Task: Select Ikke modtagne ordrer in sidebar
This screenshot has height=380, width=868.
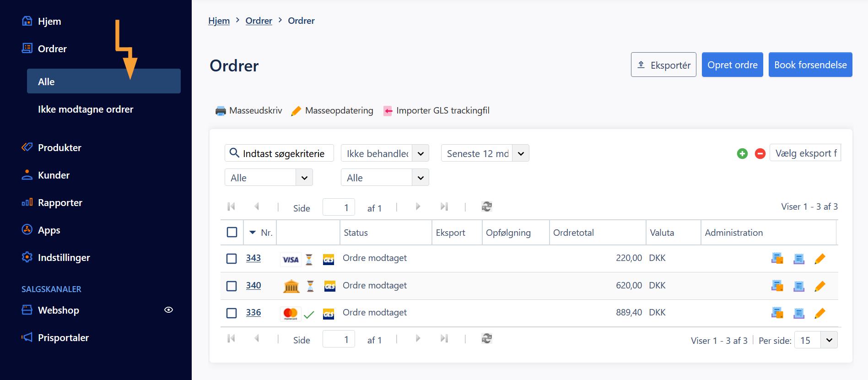Action: pyautogui.click(x=86, y=109)
